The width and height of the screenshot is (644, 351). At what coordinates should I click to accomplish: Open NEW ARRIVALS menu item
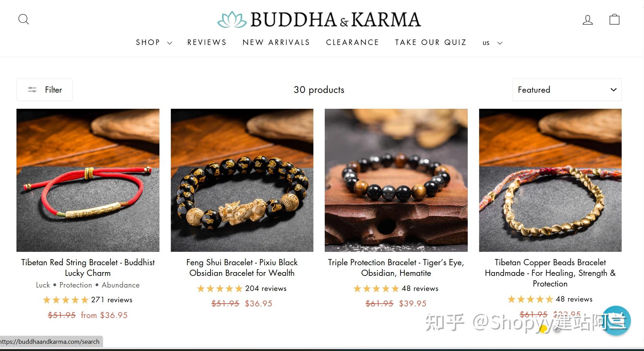[276, 42]
